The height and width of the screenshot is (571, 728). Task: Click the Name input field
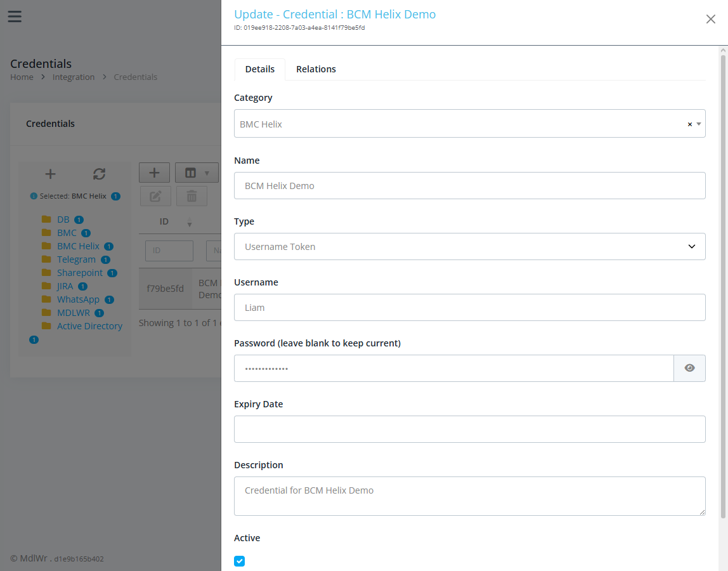point(469,186)
